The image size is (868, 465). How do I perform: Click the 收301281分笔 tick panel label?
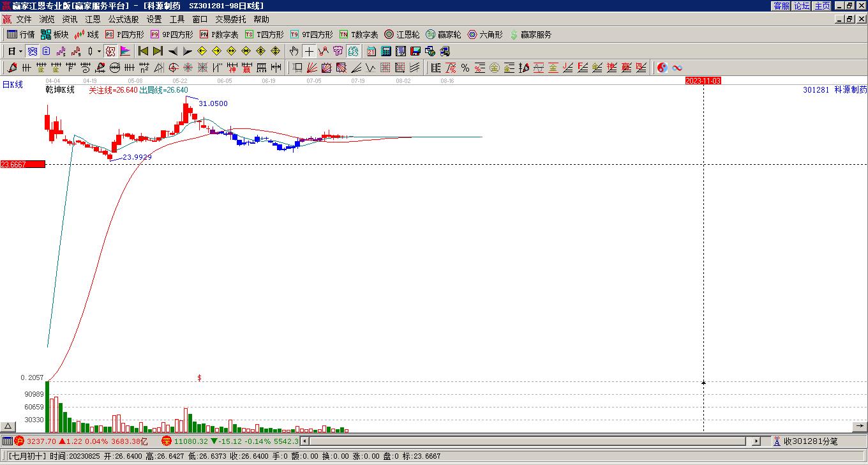coord(811,441)
